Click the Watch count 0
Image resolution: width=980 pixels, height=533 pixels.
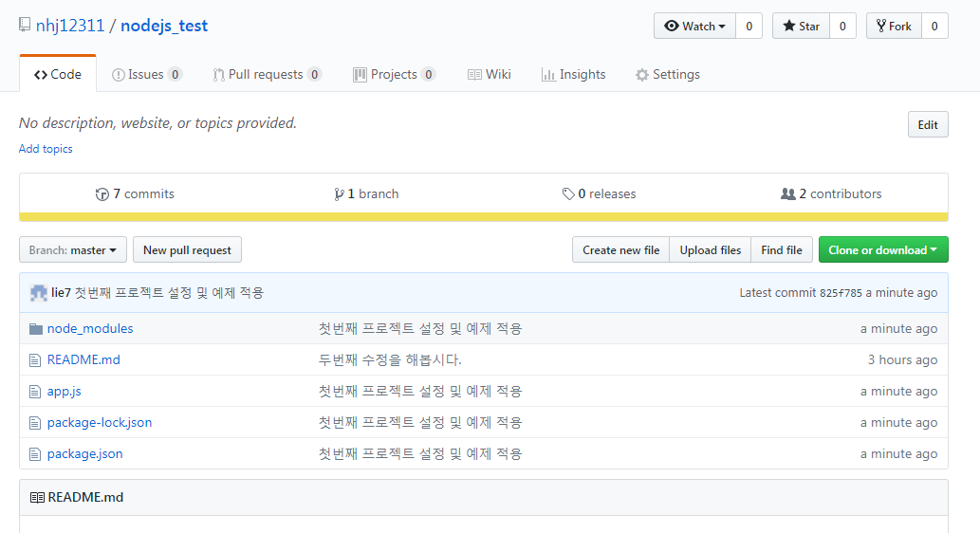point(749,26)
